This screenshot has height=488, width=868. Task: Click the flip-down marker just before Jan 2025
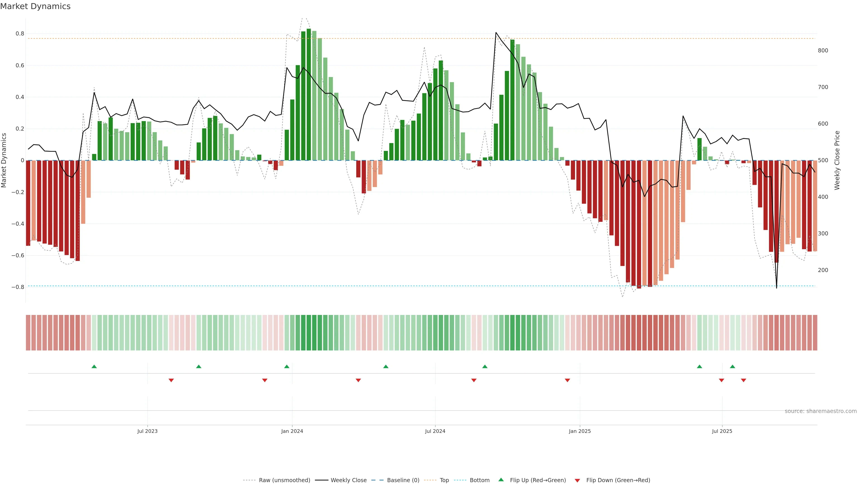click(x=567, y=380)
